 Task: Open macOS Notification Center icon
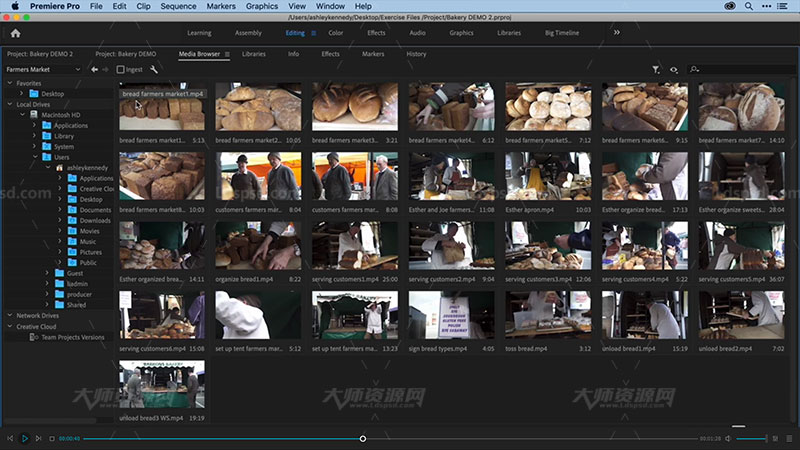(x=782, y=6)
